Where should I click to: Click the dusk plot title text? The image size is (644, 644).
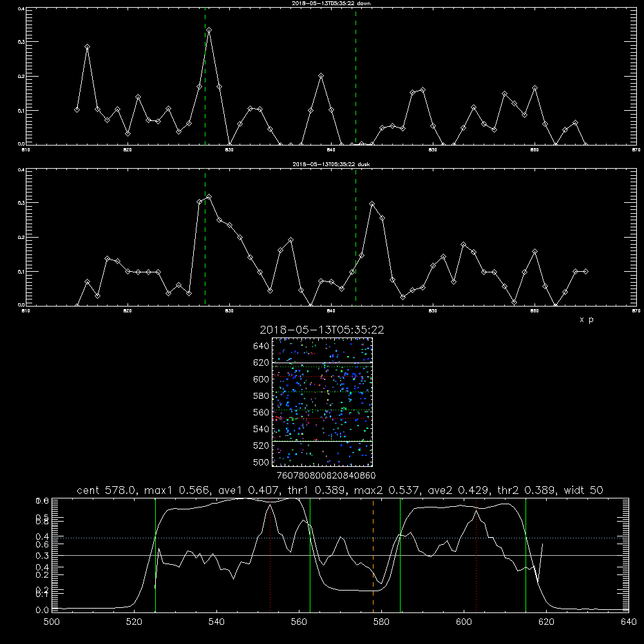[331, 164]
